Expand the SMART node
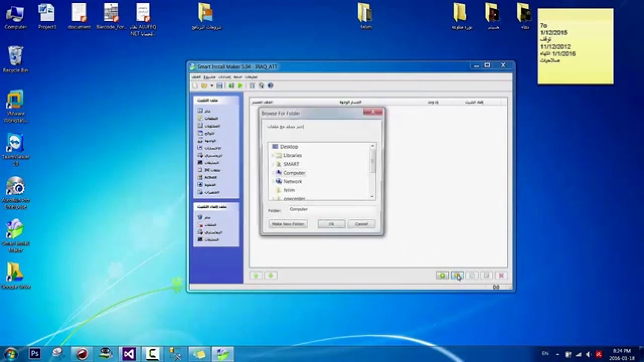This screenshot has height=362, width=644. point(272,164)
